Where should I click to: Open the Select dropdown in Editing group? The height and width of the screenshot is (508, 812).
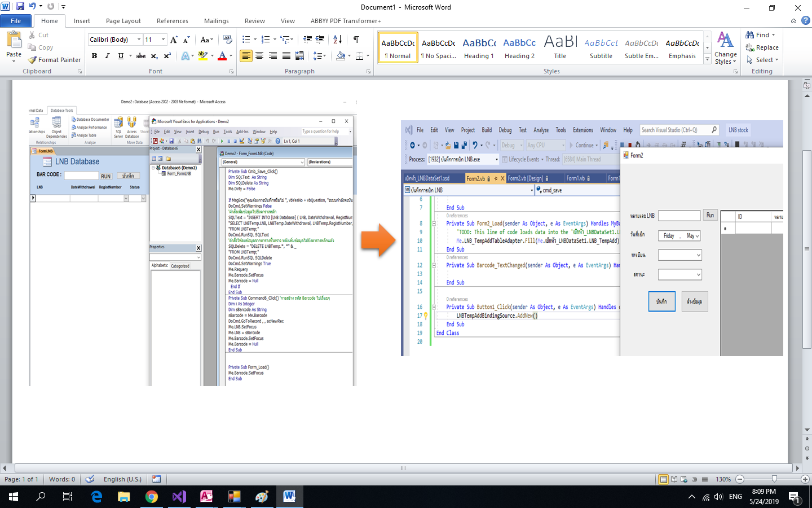[762, 60]
